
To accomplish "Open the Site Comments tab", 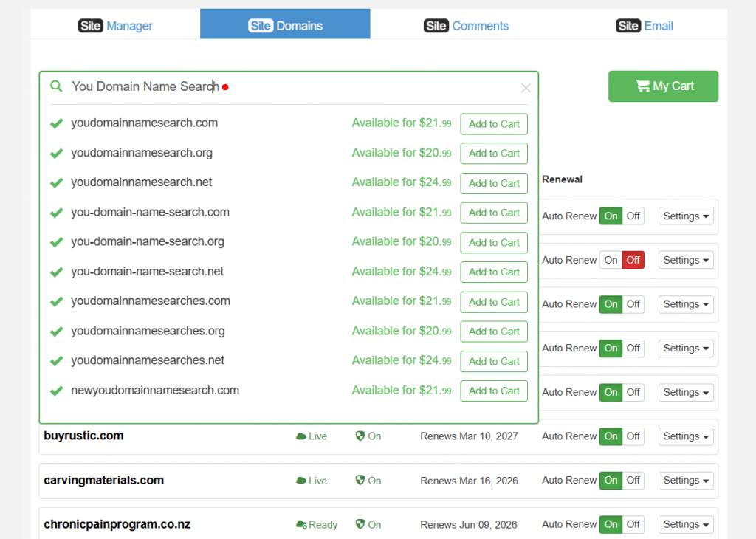I will (x=466, y=24).
